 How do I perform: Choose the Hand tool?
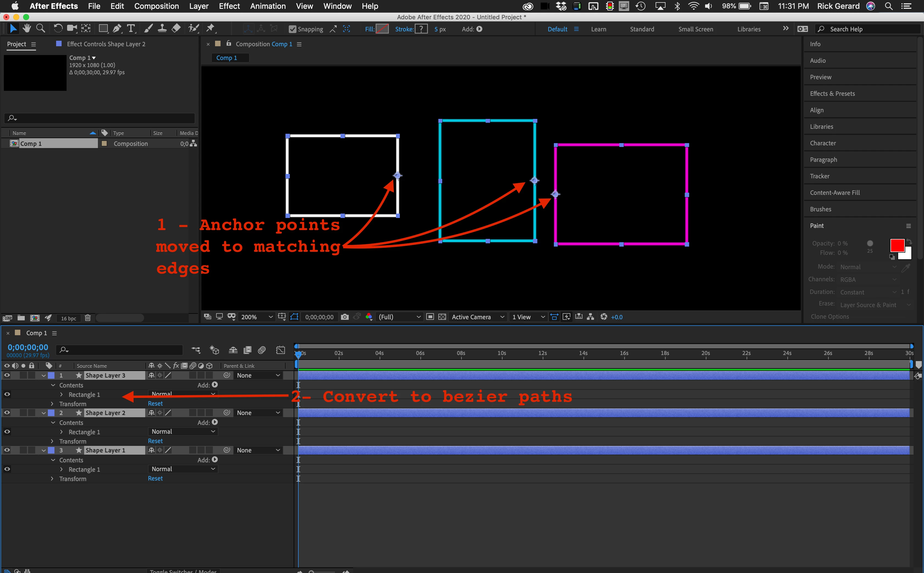tap(26, 28)
